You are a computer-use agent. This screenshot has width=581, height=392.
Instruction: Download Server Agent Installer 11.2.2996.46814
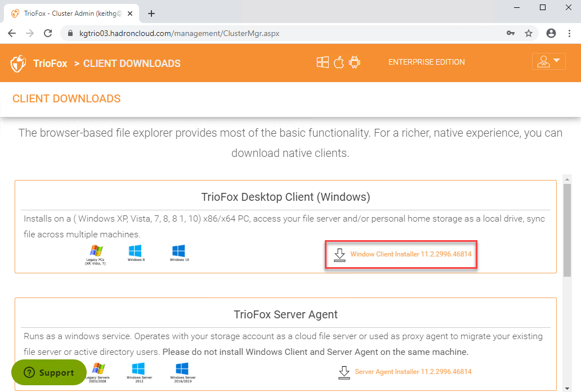point(413,372)
